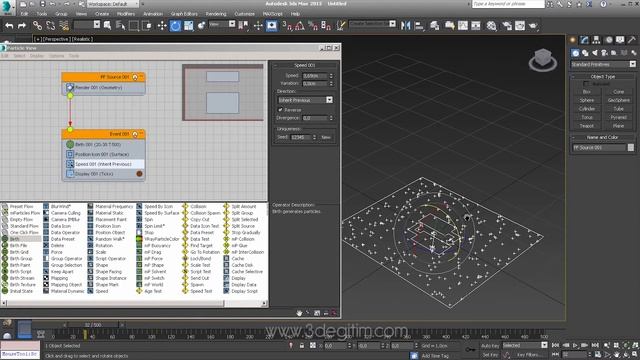Open the Graph Editors menu
The height and width of the screenshot is (360, 640).
coord(184,13)
